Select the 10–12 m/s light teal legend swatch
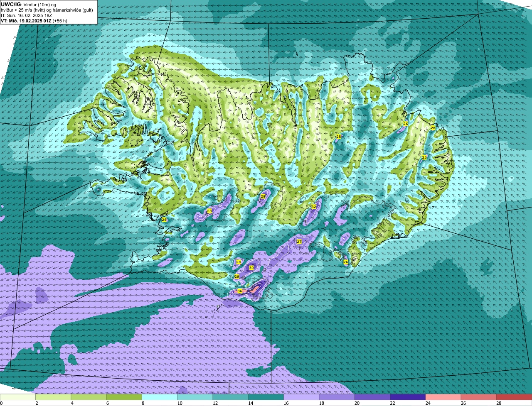 [195, 397]
